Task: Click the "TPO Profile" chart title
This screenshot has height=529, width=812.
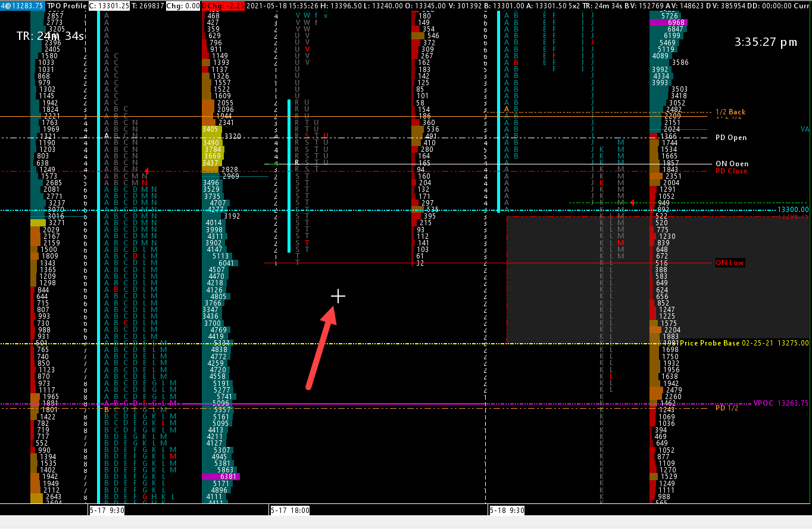Action: [66, 5]
